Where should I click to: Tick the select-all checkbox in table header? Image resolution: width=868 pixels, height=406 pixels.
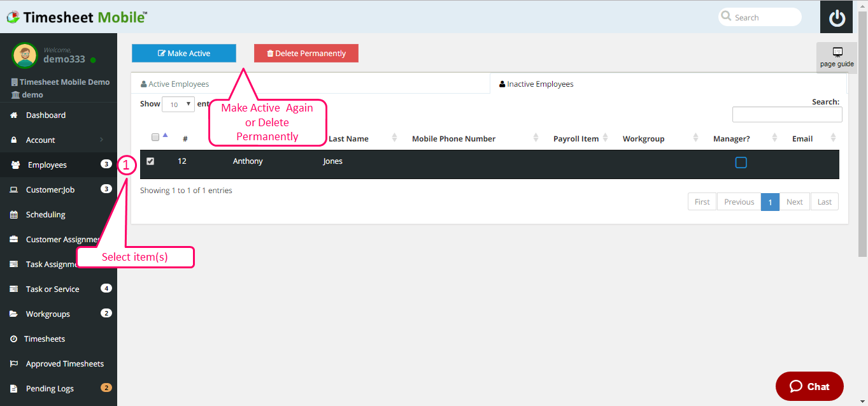pos(155,138)
